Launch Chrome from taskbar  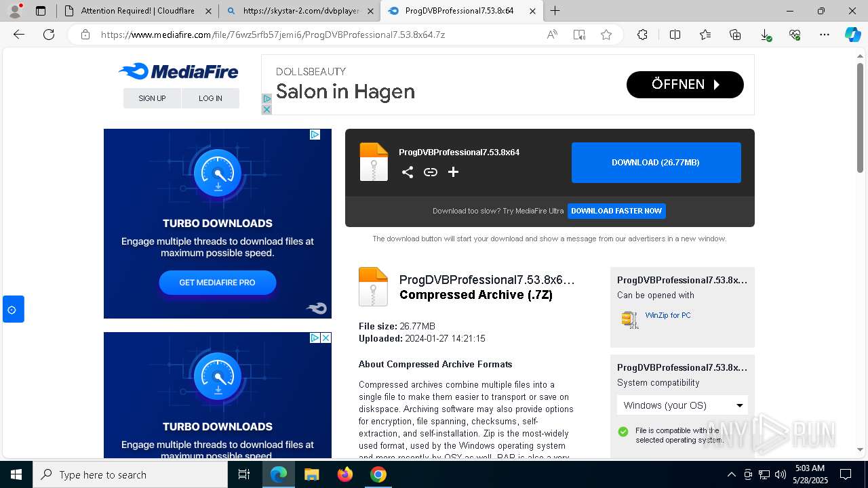tap(378, 474)
